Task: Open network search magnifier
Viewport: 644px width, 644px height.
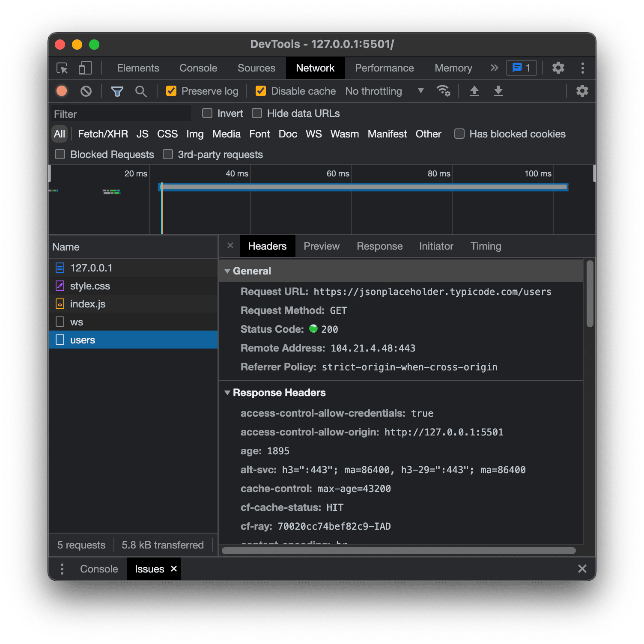Action: coord(141,91)
